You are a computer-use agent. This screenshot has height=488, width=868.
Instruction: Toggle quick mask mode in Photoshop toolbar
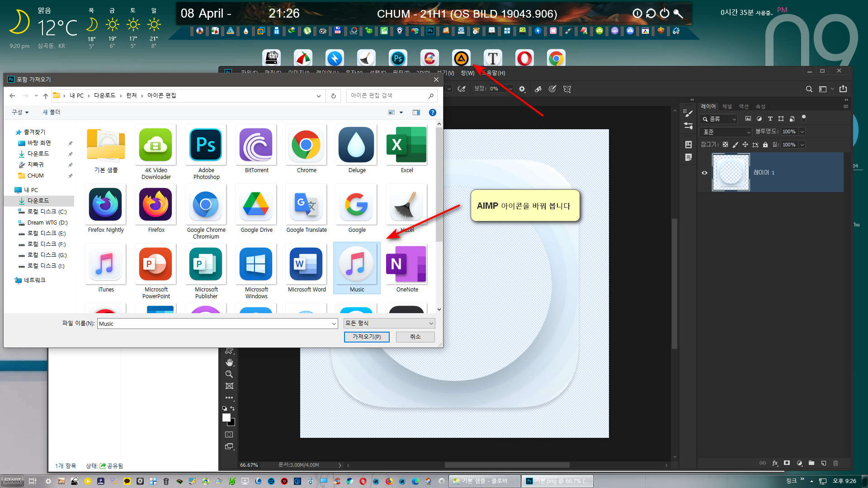[229, 434]
